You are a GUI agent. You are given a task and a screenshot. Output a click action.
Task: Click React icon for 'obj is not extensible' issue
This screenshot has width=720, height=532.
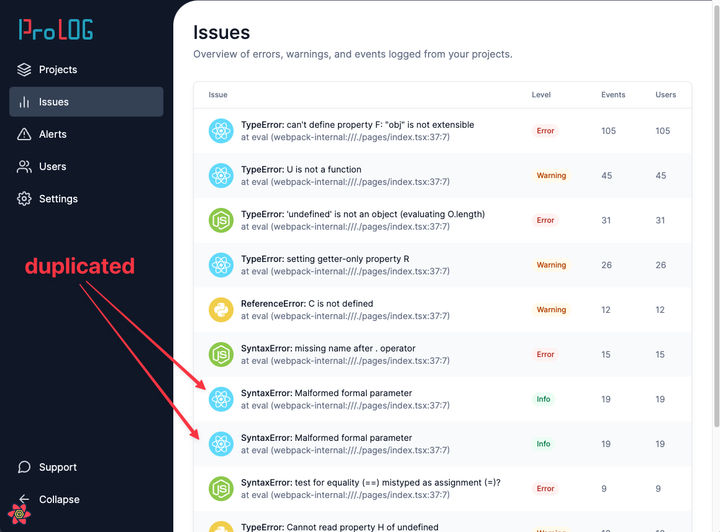pos(220,131)
